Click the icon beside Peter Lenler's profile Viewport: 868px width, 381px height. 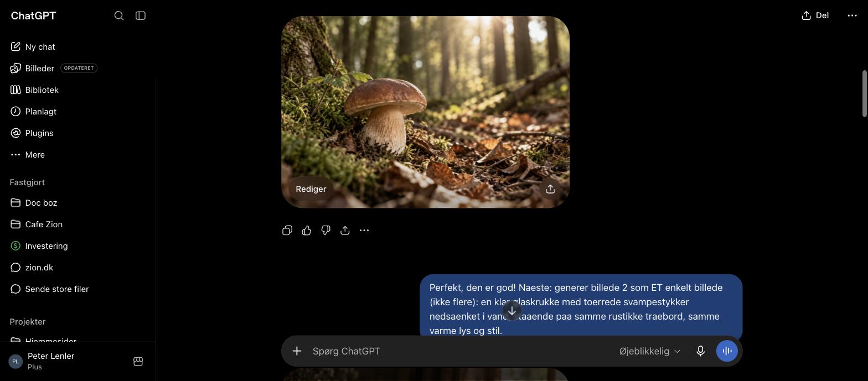tap(138, 361)
